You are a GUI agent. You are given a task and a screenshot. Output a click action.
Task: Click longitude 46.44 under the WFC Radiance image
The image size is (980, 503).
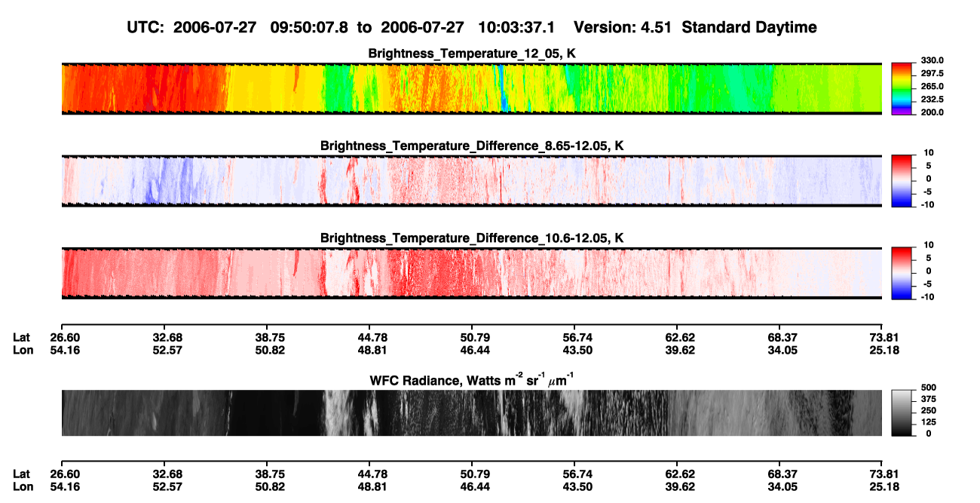(x=472, y=486)
